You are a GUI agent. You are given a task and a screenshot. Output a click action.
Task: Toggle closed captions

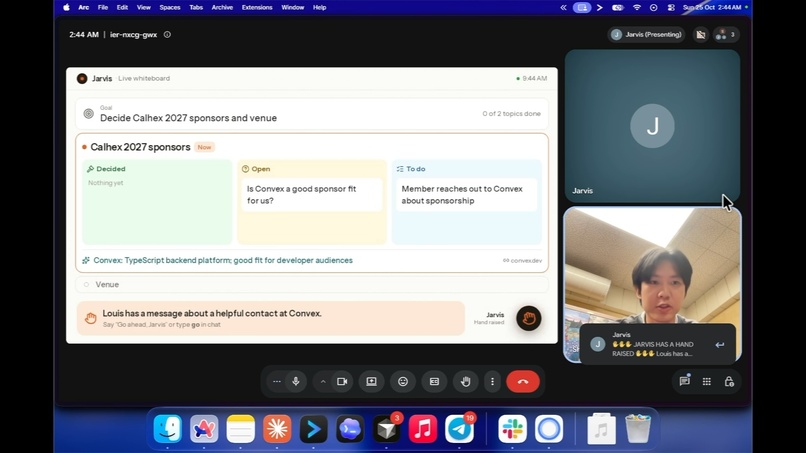click(x=434, y=382)
